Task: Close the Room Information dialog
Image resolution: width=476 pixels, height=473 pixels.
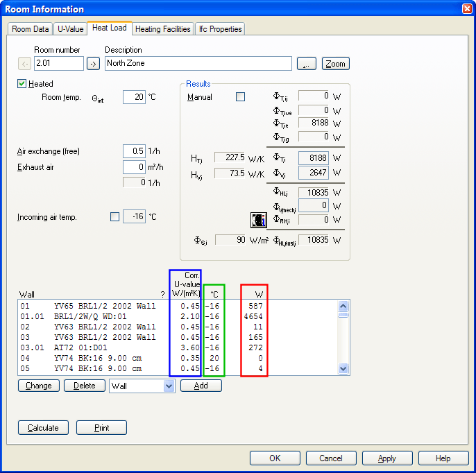Action: (467, 8)
